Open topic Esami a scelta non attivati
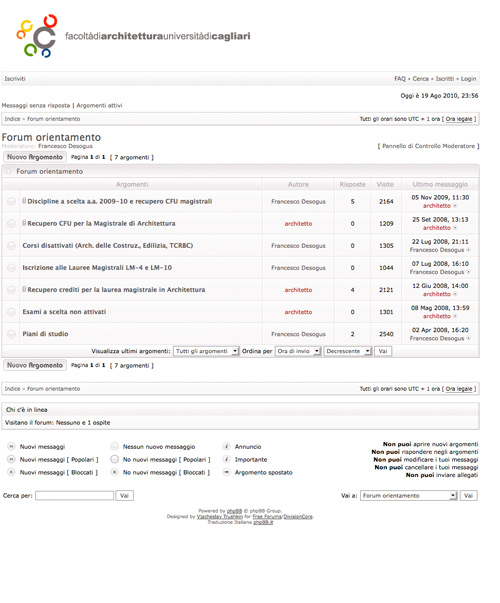The image size is (500, 603). [x=64, y=312]
